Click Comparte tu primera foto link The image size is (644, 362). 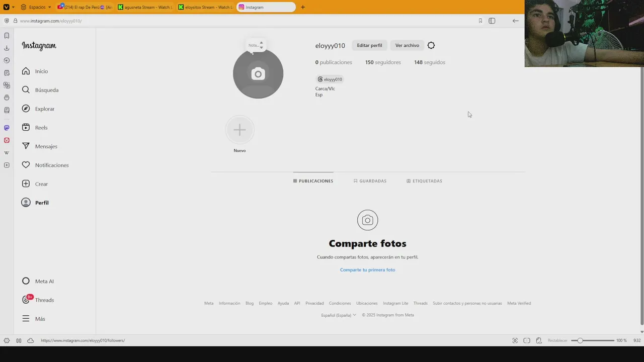367,270
